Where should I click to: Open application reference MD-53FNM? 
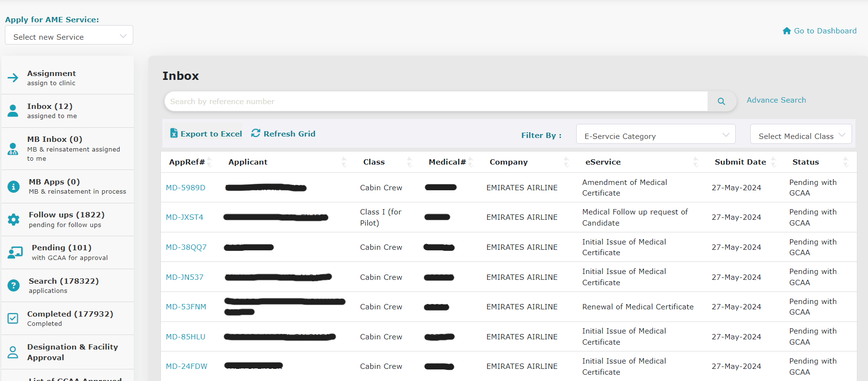pos(186,307)
